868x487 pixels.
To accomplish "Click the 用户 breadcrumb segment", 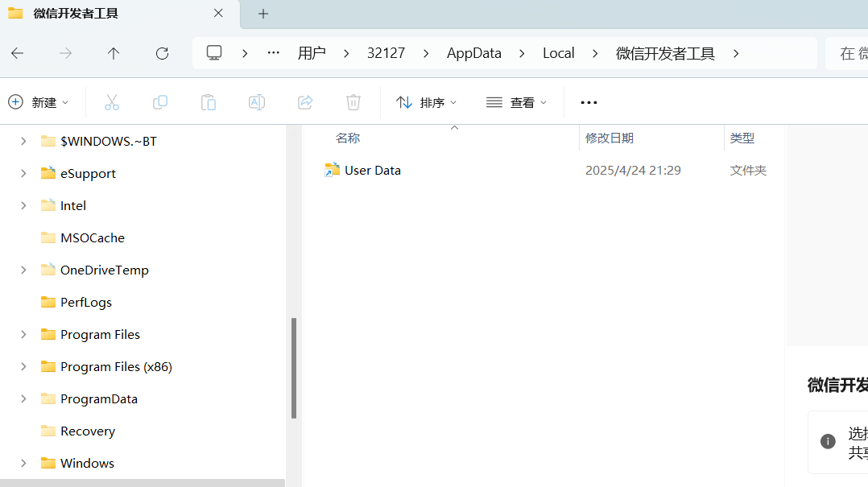I will tap(312, 53).
